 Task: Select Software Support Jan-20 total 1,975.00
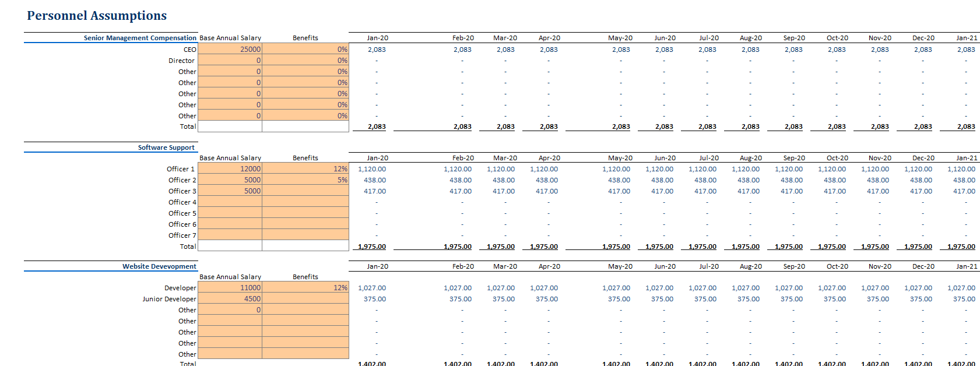point(372,247)
